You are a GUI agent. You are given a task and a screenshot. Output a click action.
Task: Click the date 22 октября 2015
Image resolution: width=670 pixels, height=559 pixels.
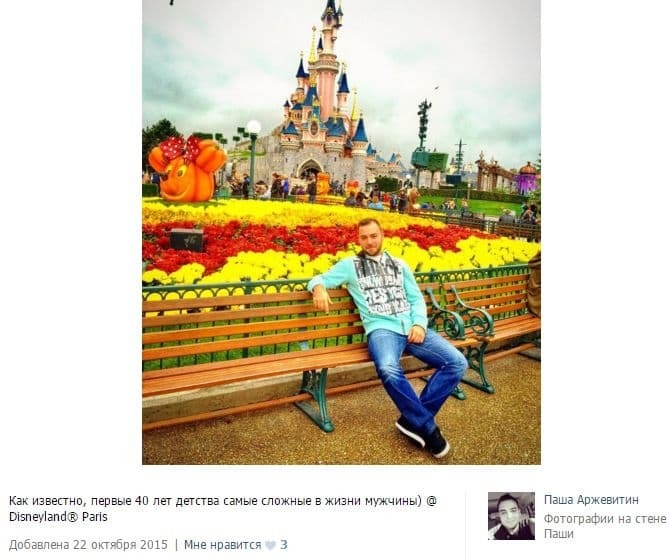coord(120,545)
